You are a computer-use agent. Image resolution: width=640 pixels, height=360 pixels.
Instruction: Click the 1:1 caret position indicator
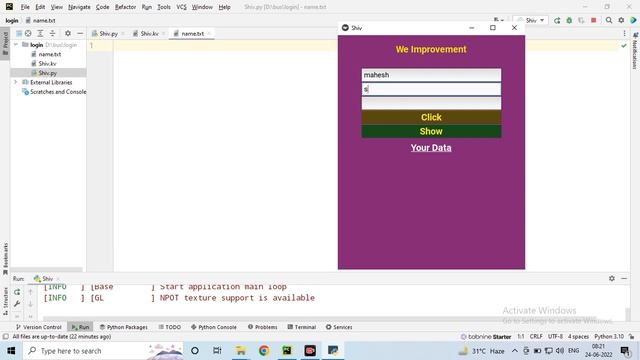[x=521, y=337]
